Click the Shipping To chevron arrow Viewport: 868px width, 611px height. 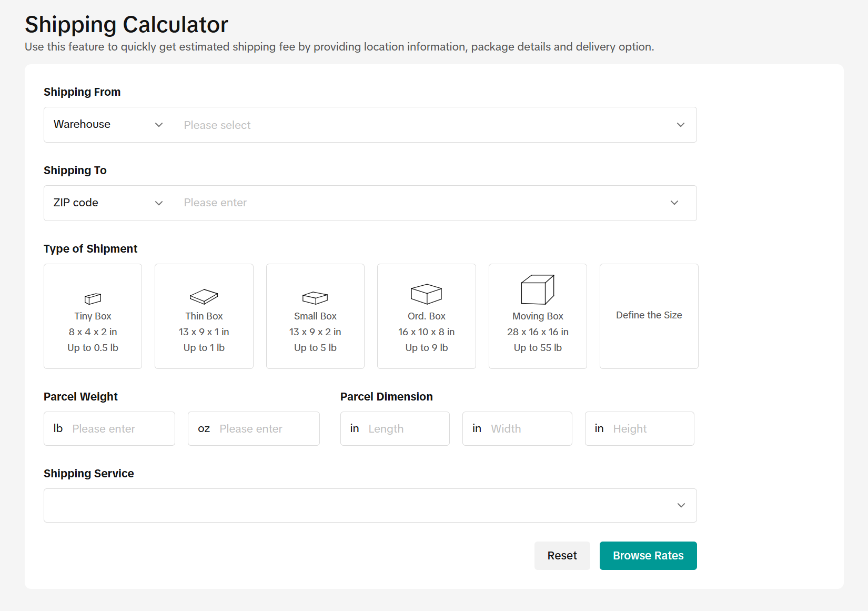tap(674, 203)
